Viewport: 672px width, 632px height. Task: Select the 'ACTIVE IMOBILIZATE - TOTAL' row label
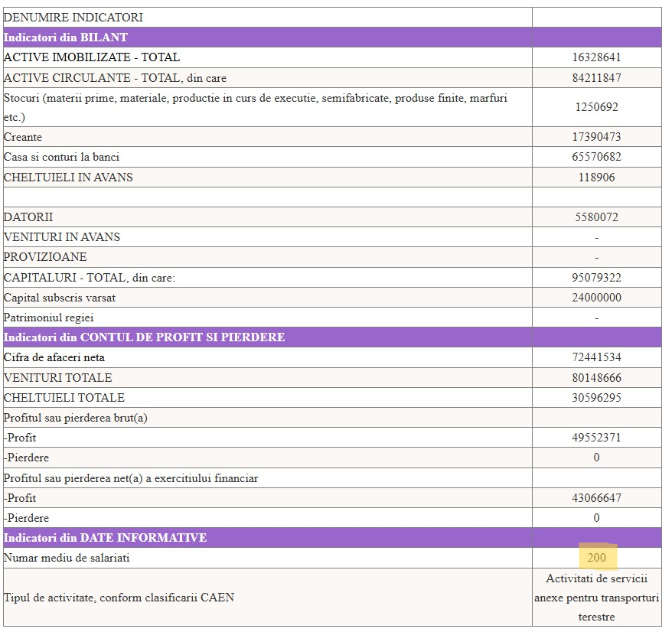(x=92, y=57)
